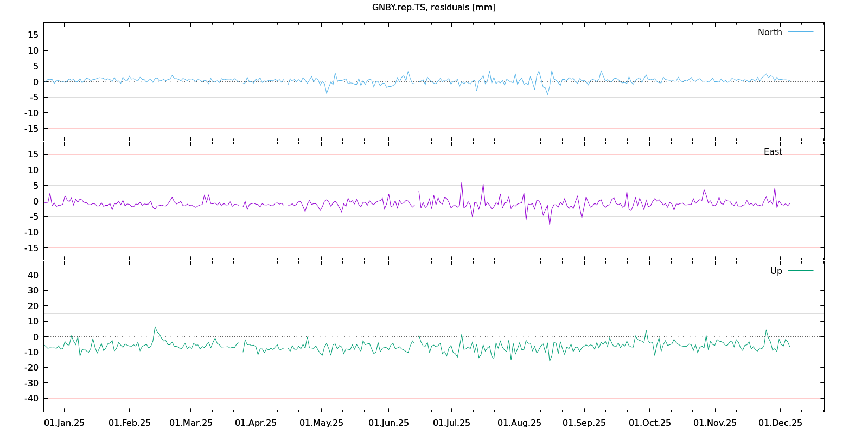Select the 01.Jun.25 date label
868x434 pixels.
point(388,423)
